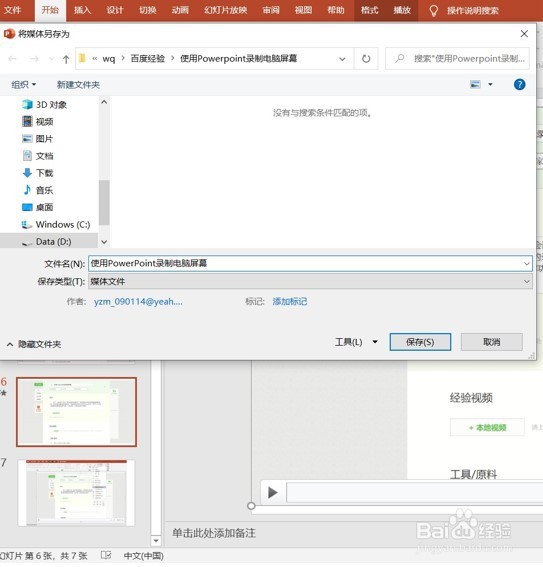This screenshot has width=543, height=567.
Task: Select slide 6 thumbnail
Action: coord(76,412)
